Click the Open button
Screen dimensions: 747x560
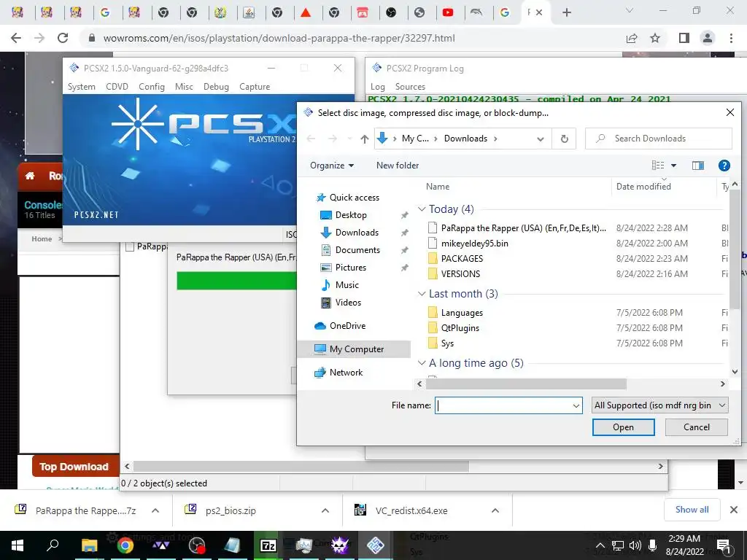[623, 427]
